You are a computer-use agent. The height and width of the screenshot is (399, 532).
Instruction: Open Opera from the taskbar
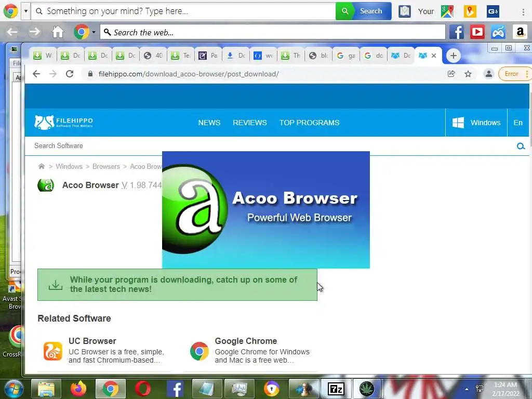tap(143, 389)
